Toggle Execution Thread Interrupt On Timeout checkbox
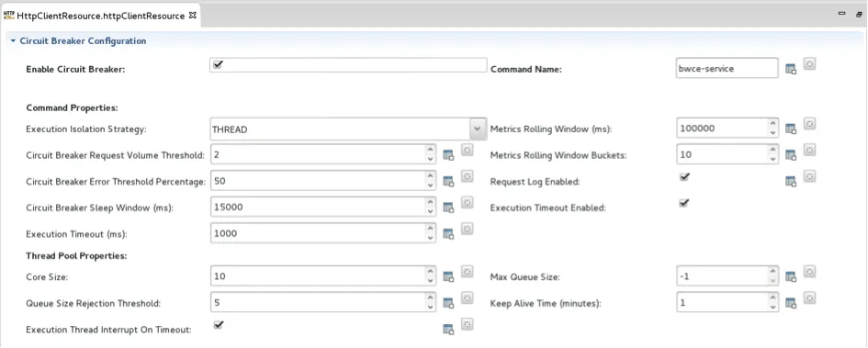The image size is (868, 348). (x=218, y=325)
